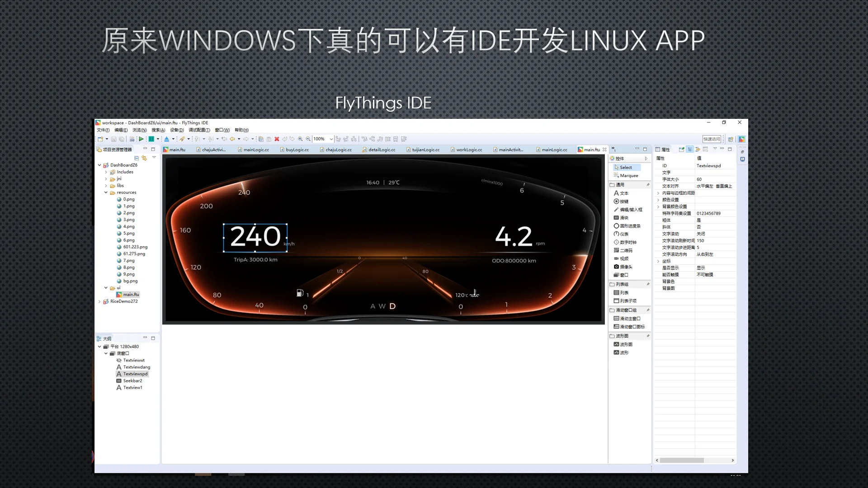868x488 pixels.
Task: Click the 背景色 property value cell
Action: [715, 282]
